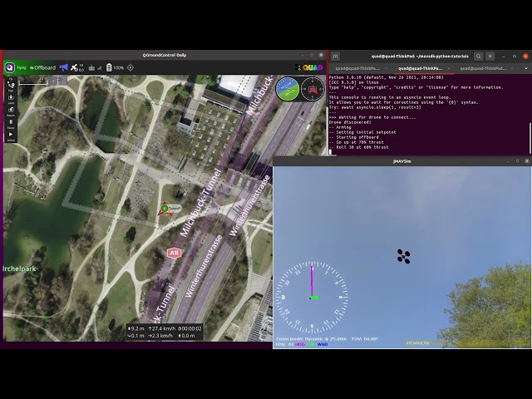The image size is (532, 399).
Task: Click the "Go up at 70% thrust" line
Action: pyautogui.click(x=357, y=142)
